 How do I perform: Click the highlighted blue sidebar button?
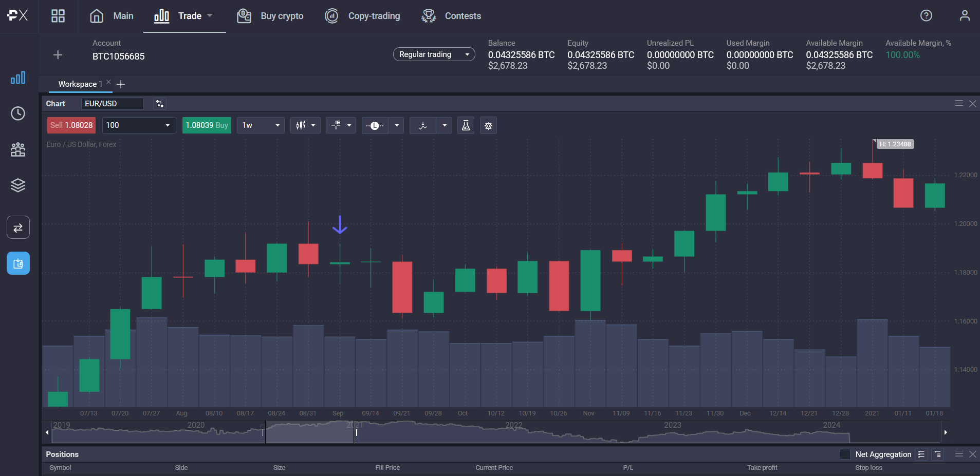18,263
